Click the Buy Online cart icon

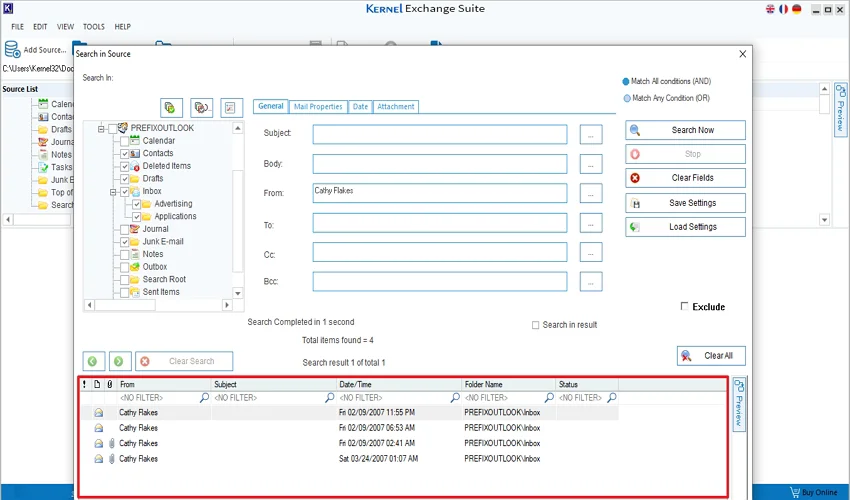click(795, 492)
